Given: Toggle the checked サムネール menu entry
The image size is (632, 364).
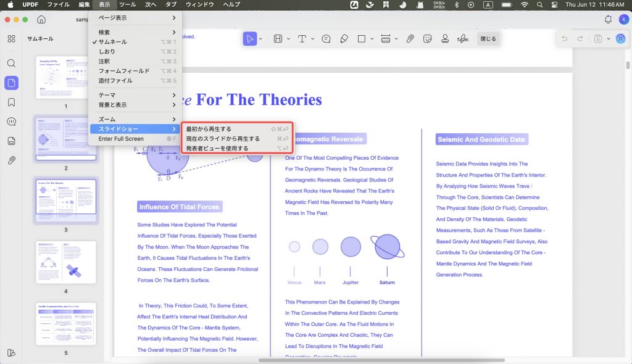Looking at the screenshot, I should click(x=135, y=42).
